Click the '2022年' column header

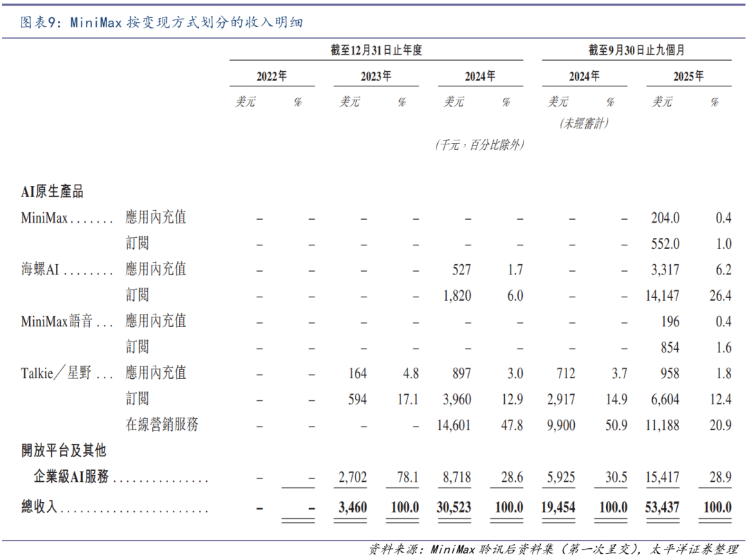coord(272,76)
